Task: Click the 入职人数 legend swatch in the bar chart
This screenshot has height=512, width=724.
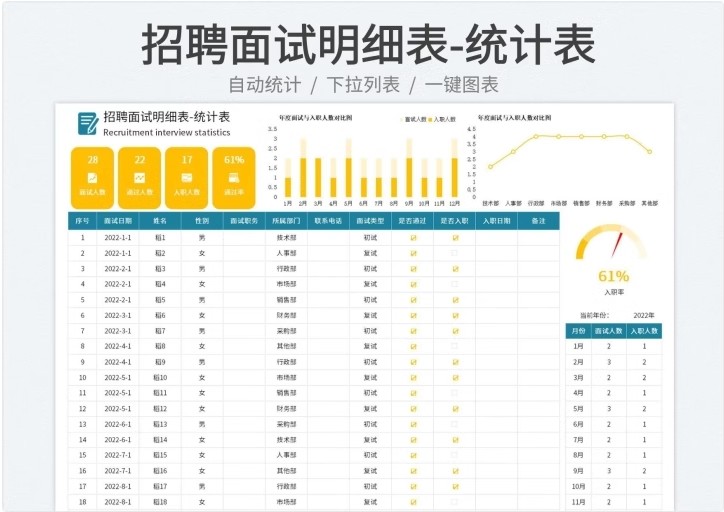Action: click(430, 120)
